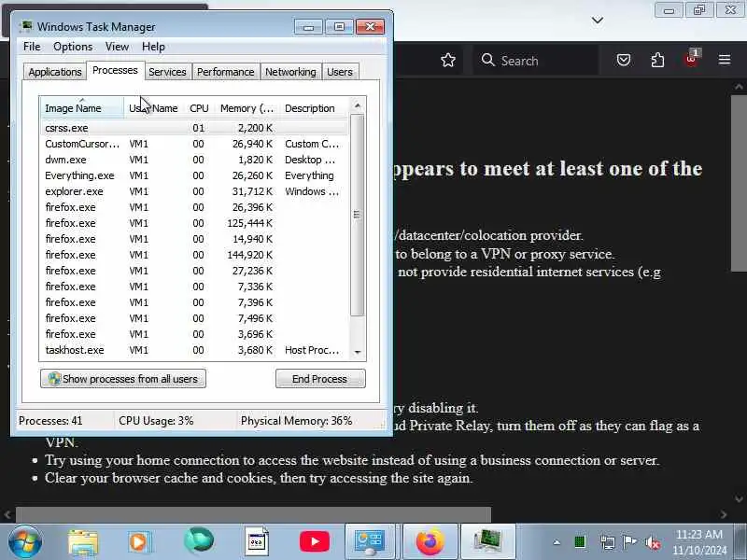Open the network tray icon

tap(607, 542)
